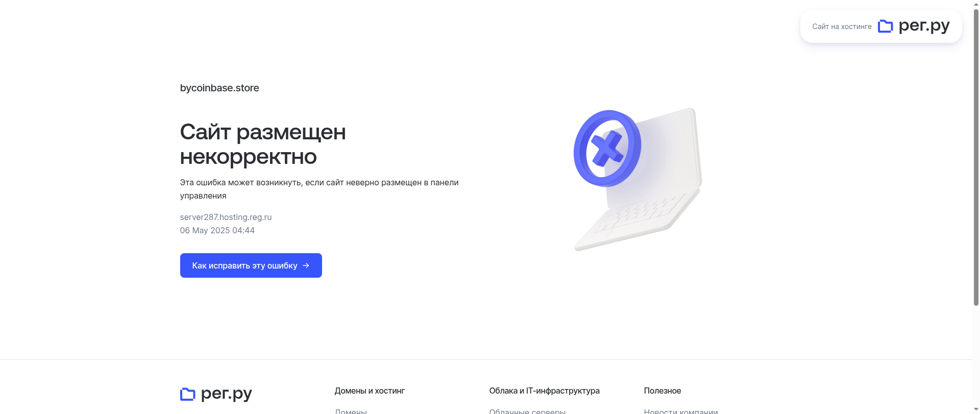Click 'Облачные серверы' footer link
The height and width of the screenshot is (414, 980).
coord(527,411)
